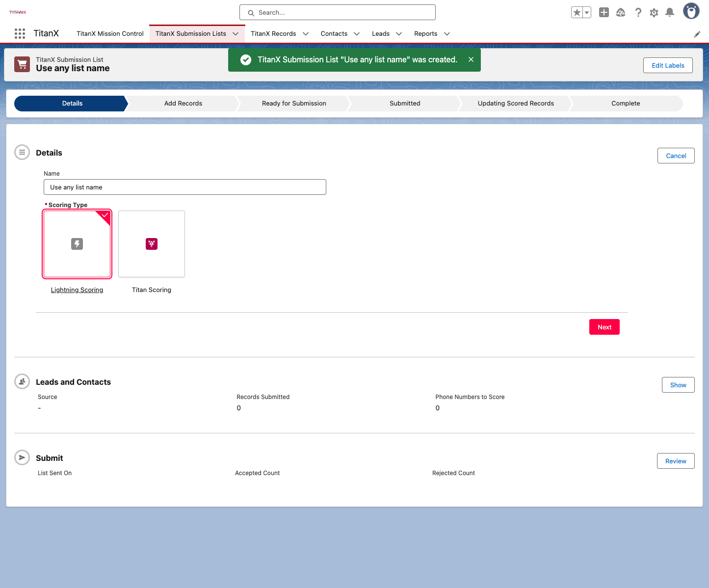This screenshot has width=709, height=588.
Task: Open the TitanX Mission Control tab
Action: point(110,34)
